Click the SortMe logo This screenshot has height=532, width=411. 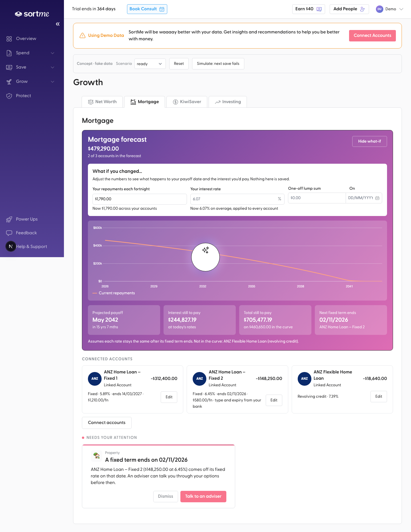[x=32, y=14]
